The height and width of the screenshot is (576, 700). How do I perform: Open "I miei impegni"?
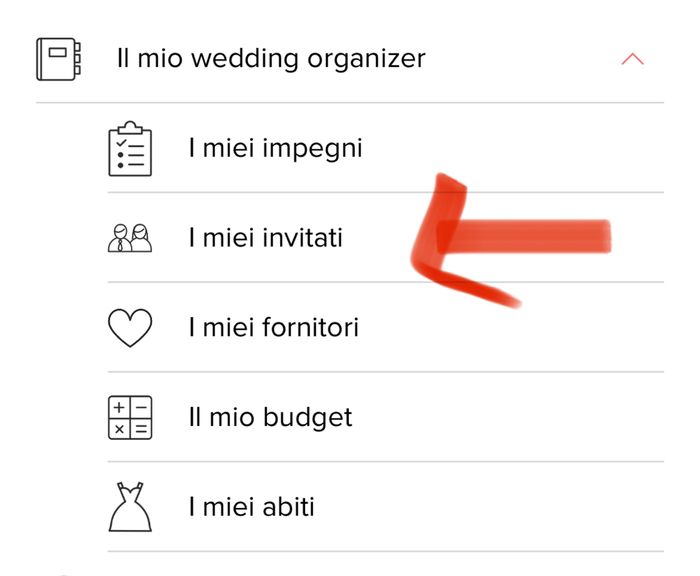coord(275,149)
